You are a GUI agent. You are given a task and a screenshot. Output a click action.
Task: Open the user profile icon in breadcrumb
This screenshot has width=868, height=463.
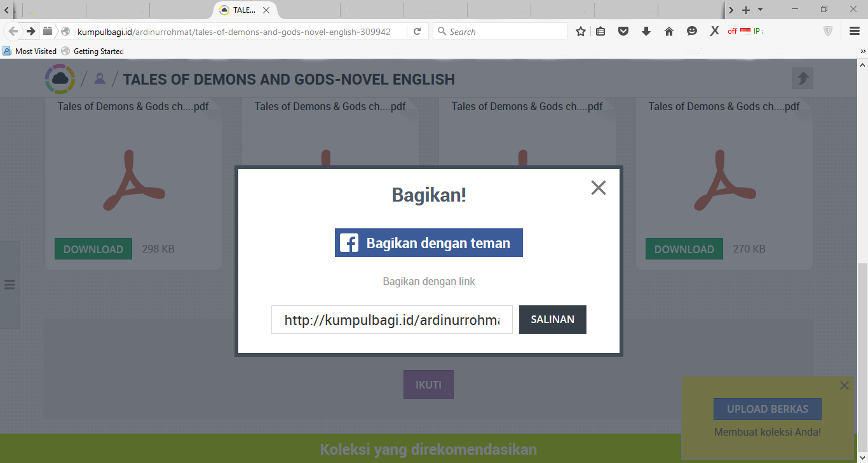(x=99, y=79)
